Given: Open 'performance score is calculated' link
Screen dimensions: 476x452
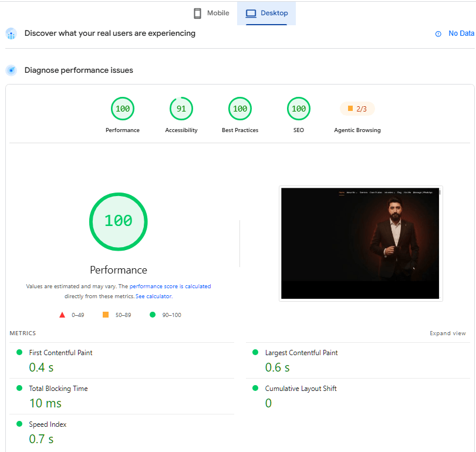Looking at the screenshot, I should pyautogui.click(x=170, y=286).
